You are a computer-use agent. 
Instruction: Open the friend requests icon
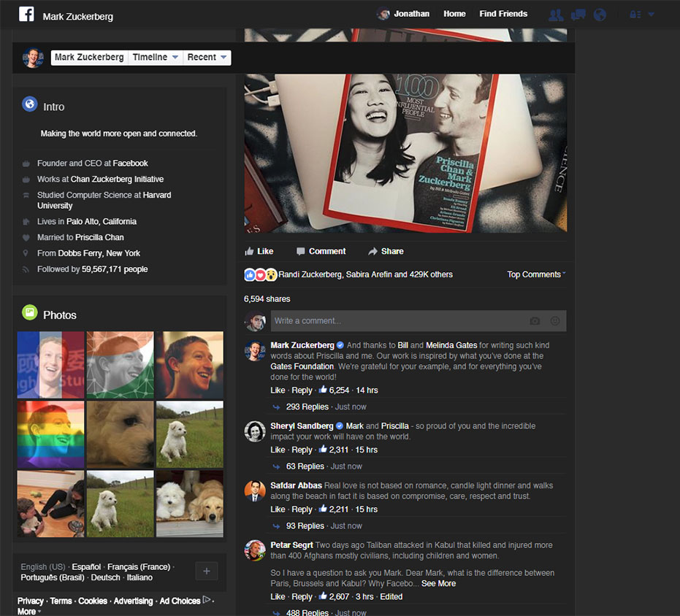(x=556, y=14)
